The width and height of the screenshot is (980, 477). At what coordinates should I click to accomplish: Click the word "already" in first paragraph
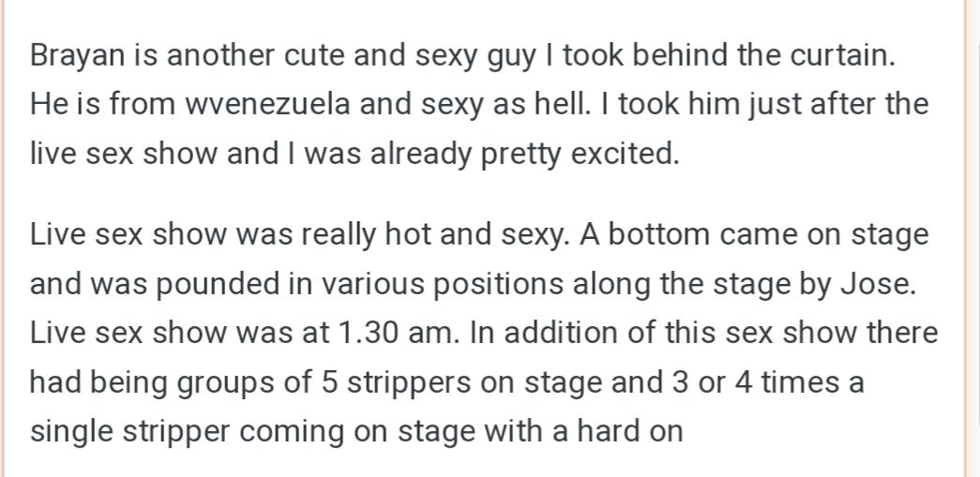coord(421,155)
